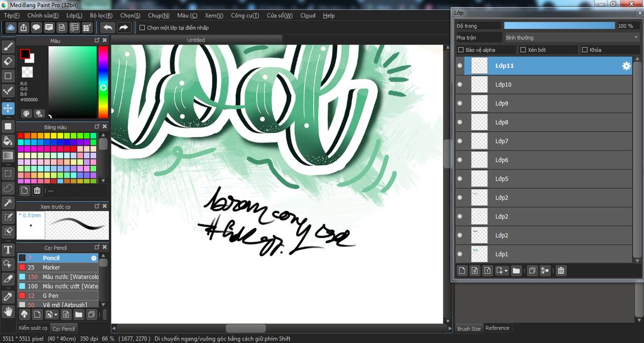
Task: Click the Undo arrow in toolbar
Action: (x=108, y=28)
